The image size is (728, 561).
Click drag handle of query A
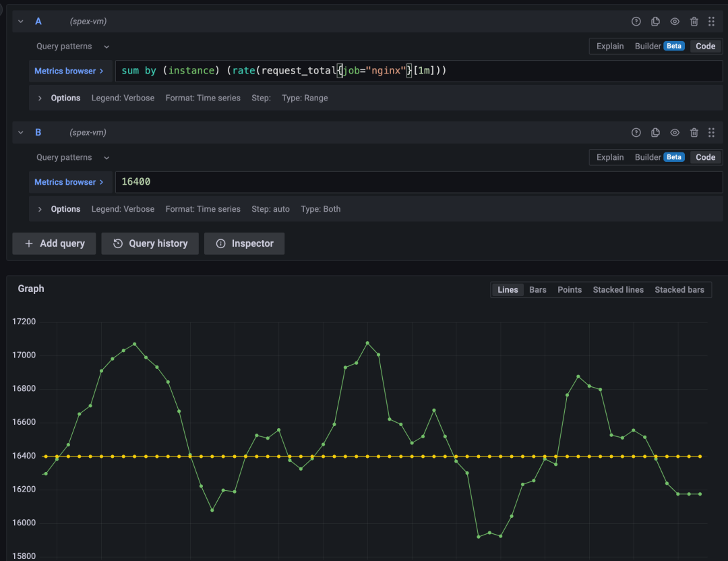(711, 22)
